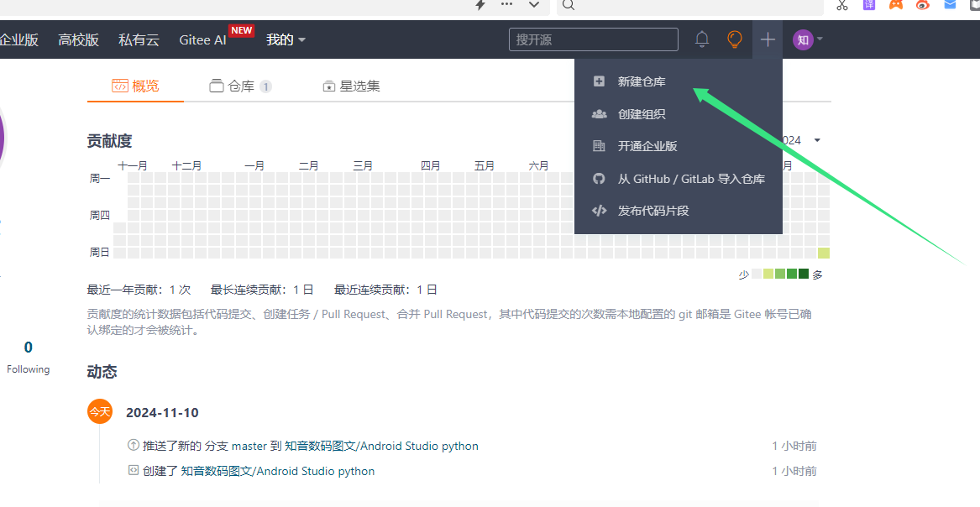This screenshot has width=980, height=507.
Task: Click the darkest green legend swatch
Action: 804,274
